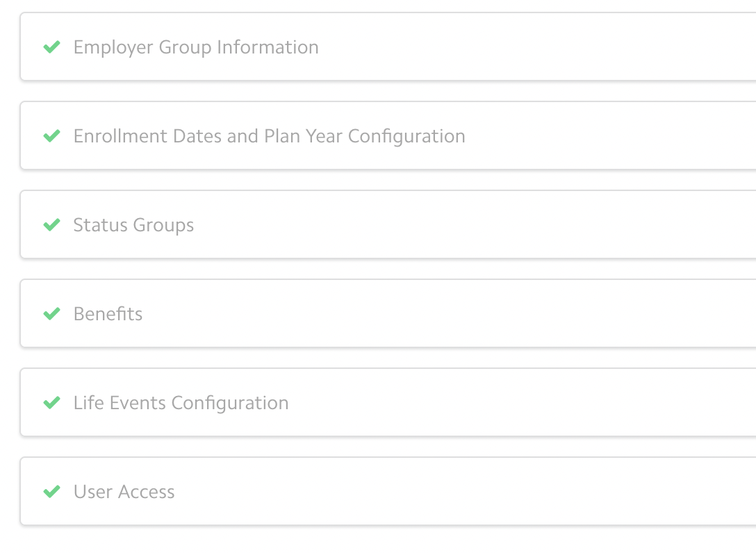Click the checkmark next to Enrollment Dates
756x553 pixels.
(51, 136)
